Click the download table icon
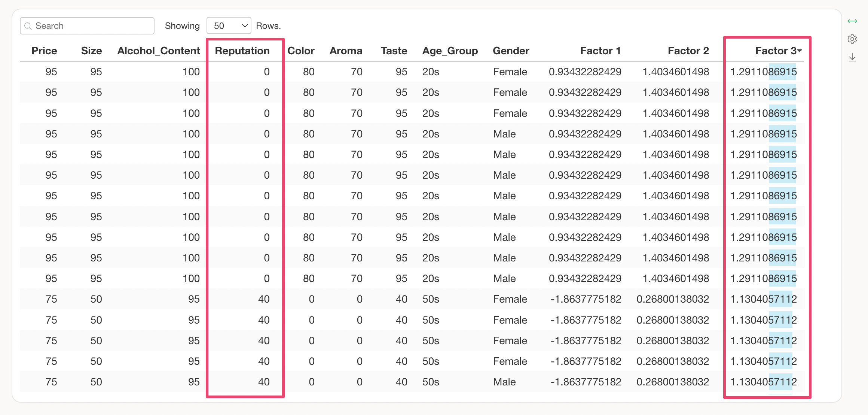Screen dimensions: 868x415 tap(852, 57)
